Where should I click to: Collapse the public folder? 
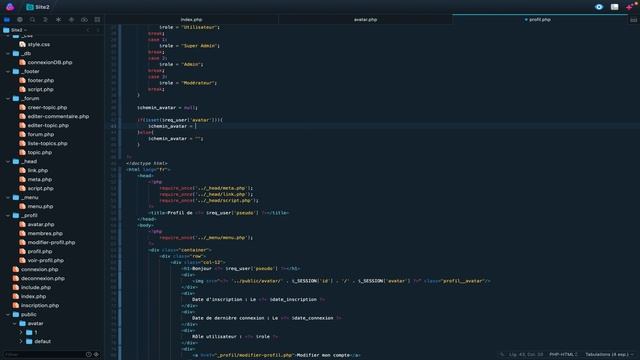[8, 314]
